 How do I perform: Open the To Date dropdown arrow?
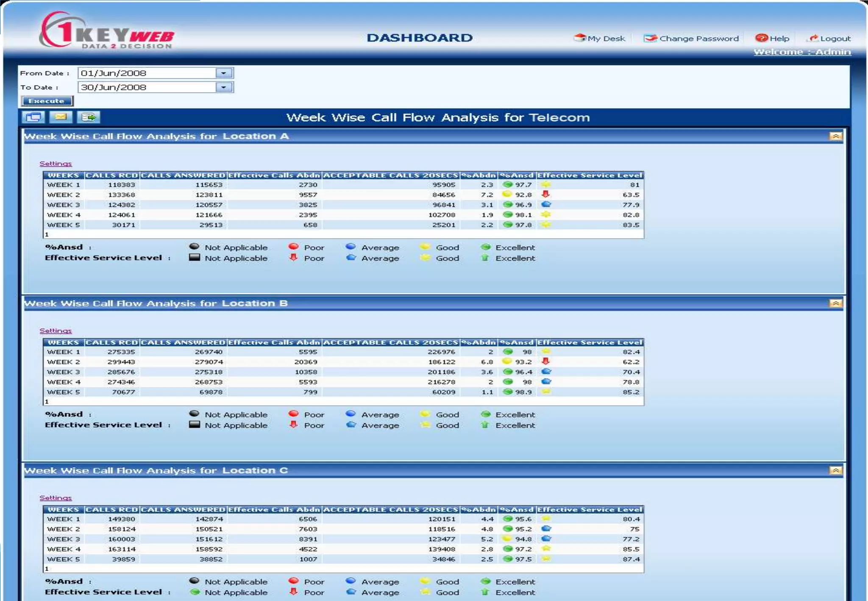pos(224,87)
